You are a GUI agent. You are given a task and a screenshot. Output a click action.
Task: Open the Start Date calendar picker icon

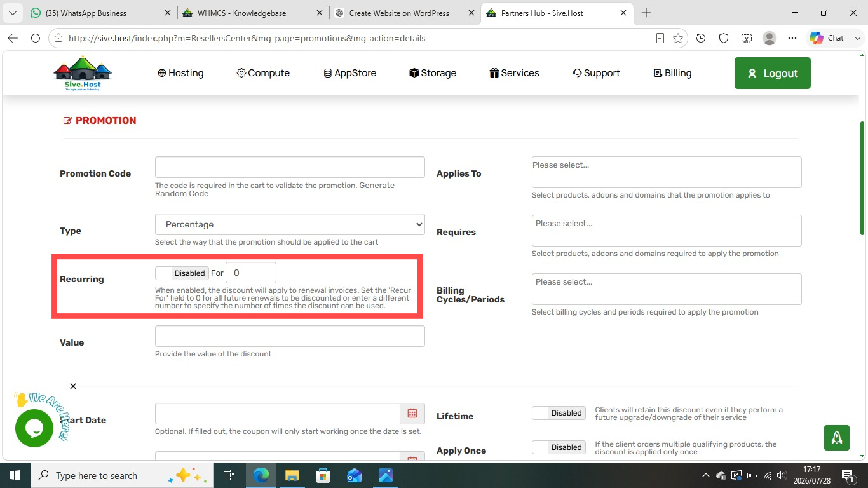[412, 414]
